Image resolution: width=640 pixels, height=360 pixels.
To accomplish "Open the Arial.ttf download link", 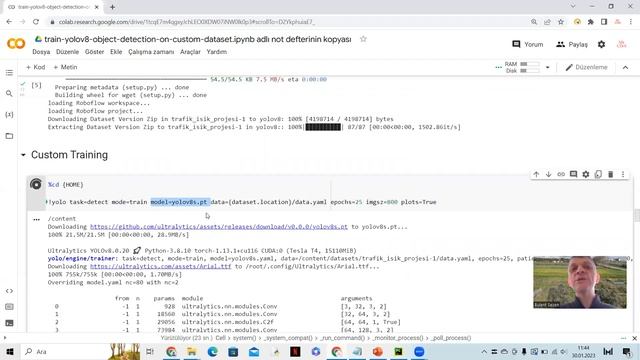I will click(160, 266).
